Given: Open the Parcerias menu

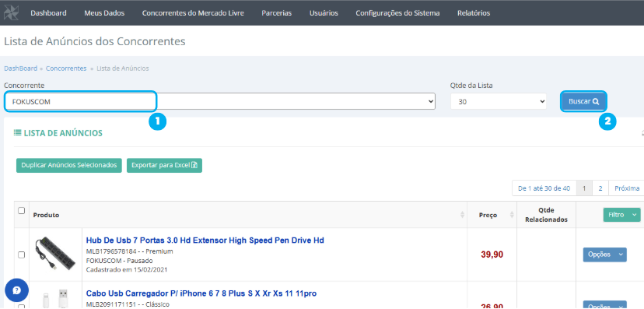Looking at the screenshot, I should coord(276,12).
